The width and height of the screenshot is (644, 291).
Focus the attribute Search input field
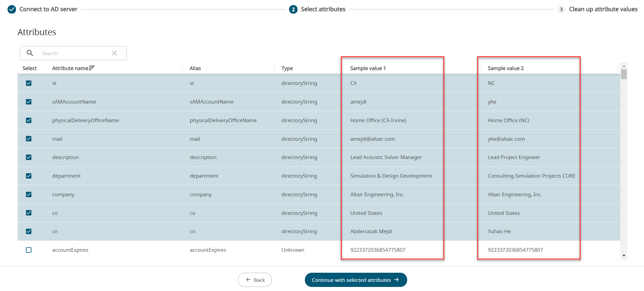(x=74, y=53)
